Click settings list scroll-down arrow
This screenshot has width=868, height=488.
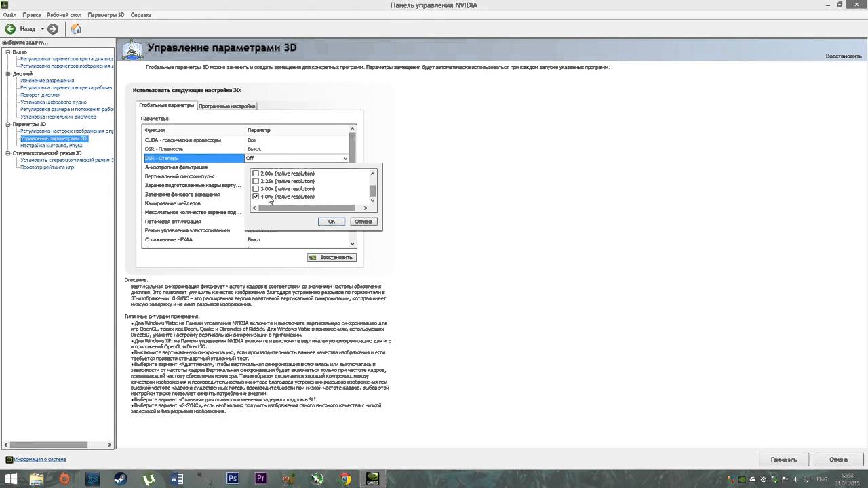point(352,243)
